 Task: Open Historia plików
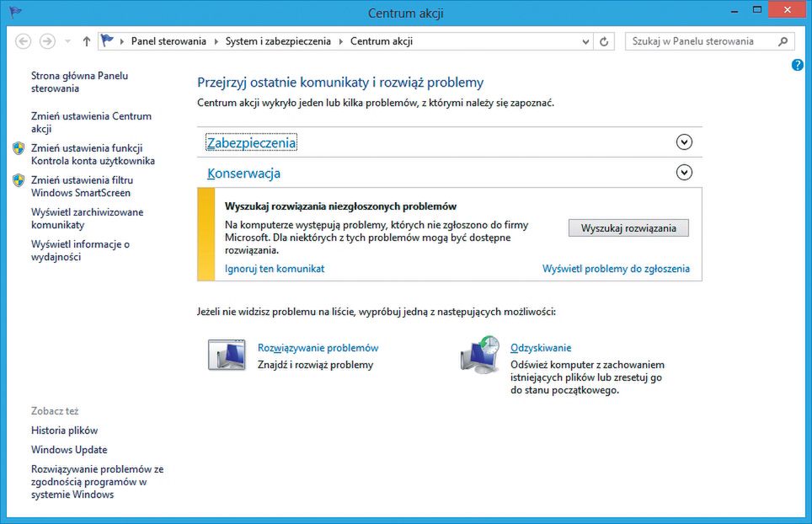tap(64, 430)
